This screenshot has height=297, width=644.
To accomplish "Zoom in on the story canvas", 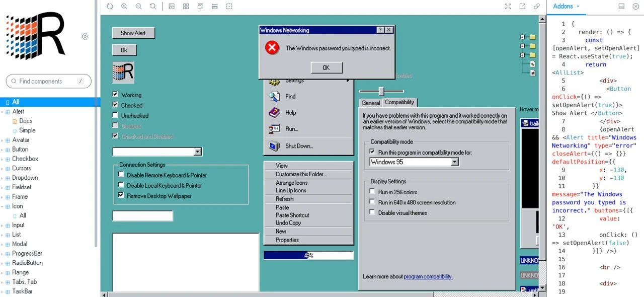I will click(124, 7).
